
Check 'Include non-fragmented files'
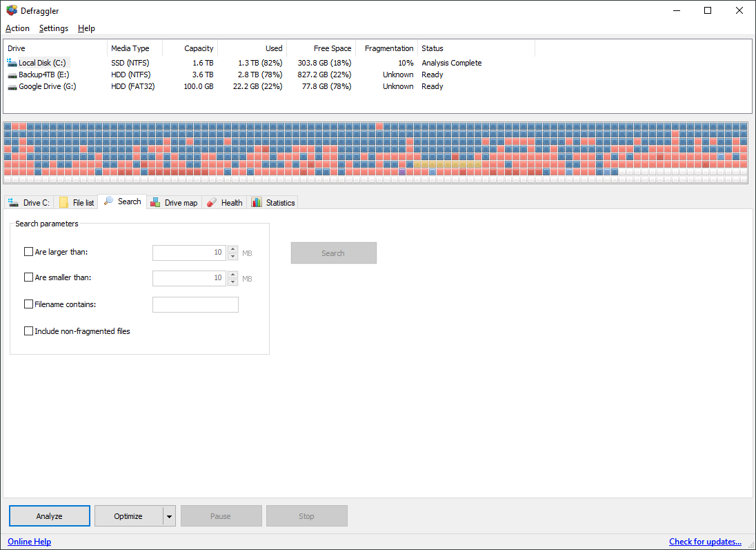(28, 331)
